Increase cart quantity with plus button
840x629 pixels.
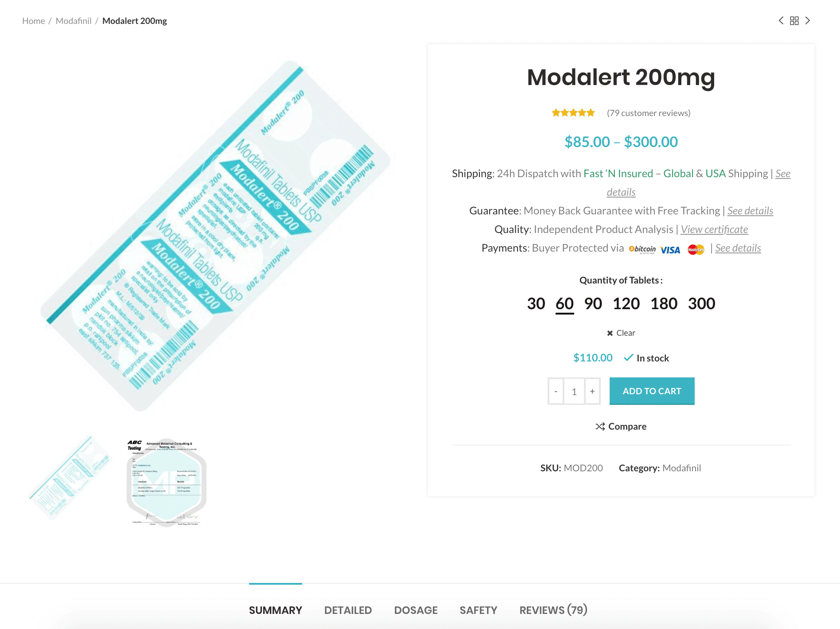[x=592, y=391]
